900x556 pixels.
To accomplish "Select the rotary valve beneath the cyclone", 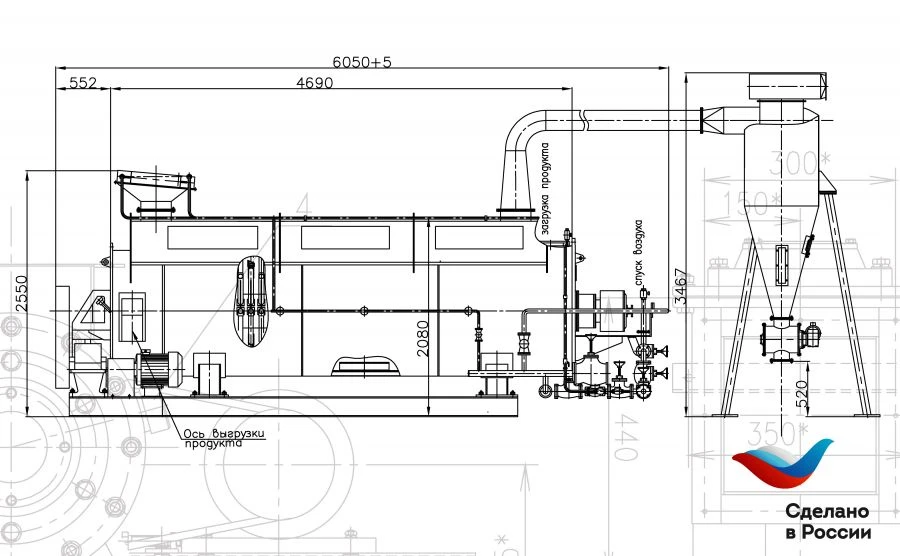I will coord(788,338).
